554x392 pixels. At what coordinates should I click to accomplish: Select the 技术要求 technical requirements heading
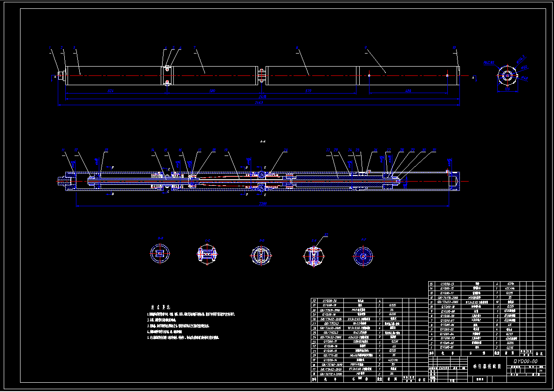(x=161, y=307)
